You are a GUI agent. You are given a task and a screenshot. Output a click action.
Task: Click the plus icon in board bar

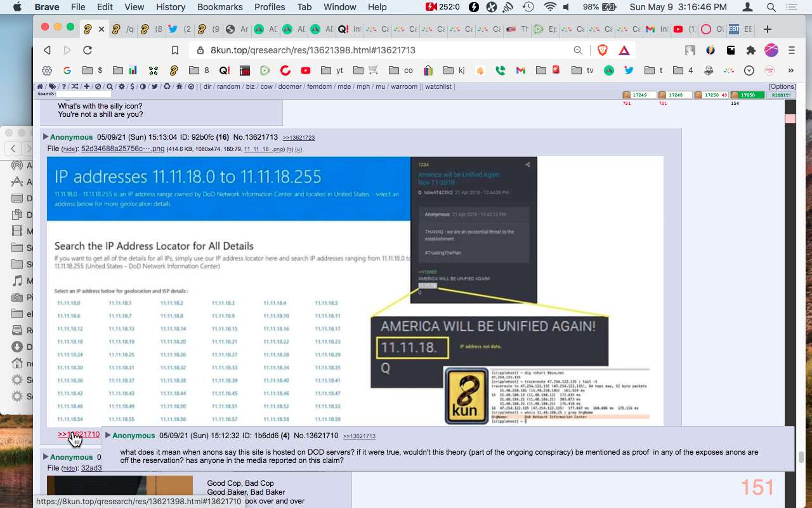click(x=86, y=86)
